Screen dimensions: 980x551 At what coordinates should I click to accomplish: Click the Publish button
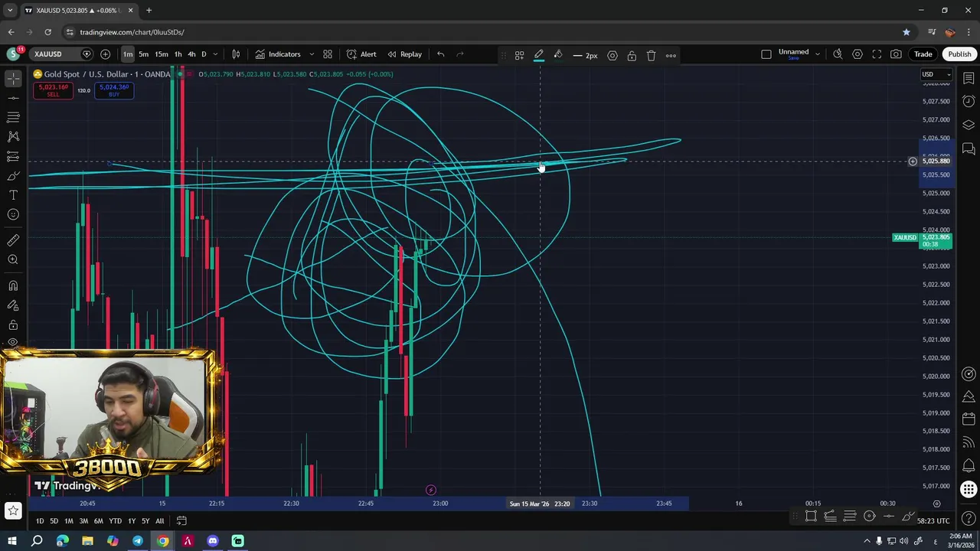959,54
